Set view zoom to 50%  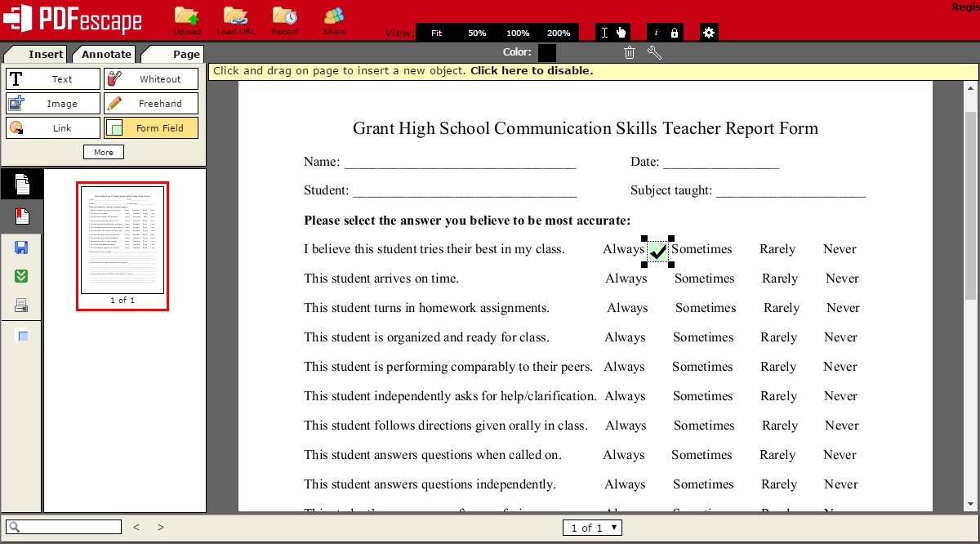point(477,33)
